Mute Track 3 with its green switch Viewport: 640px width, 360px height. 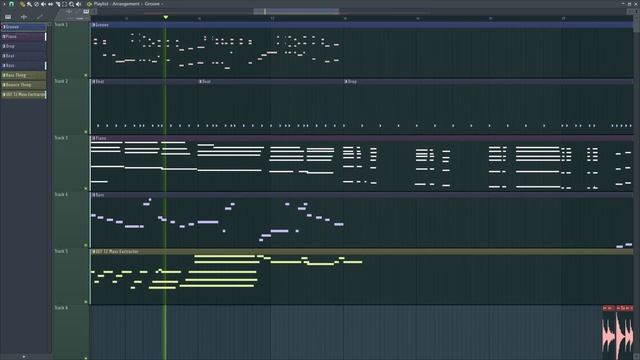pyautogui.click(x=86, y=189)
